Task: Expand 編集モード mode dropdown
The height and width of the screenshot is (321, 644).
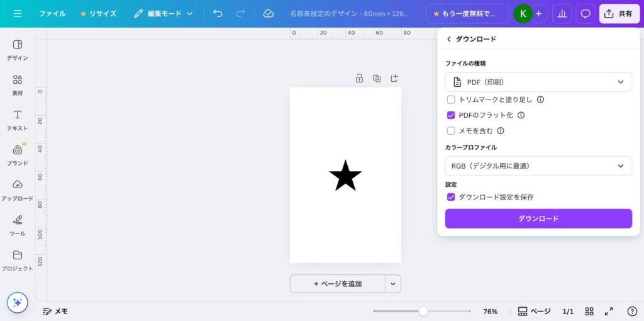Action: tap(164, 13)
